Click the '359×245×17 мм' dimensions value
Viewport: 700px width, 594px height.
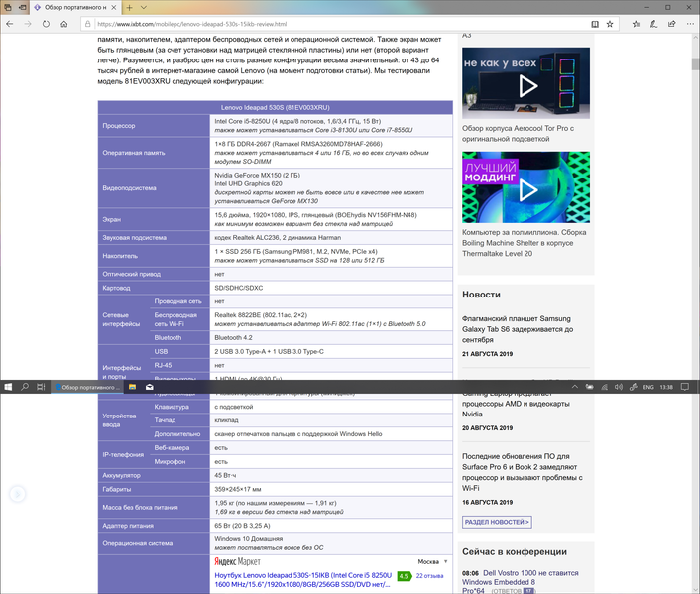click(238, 489)
